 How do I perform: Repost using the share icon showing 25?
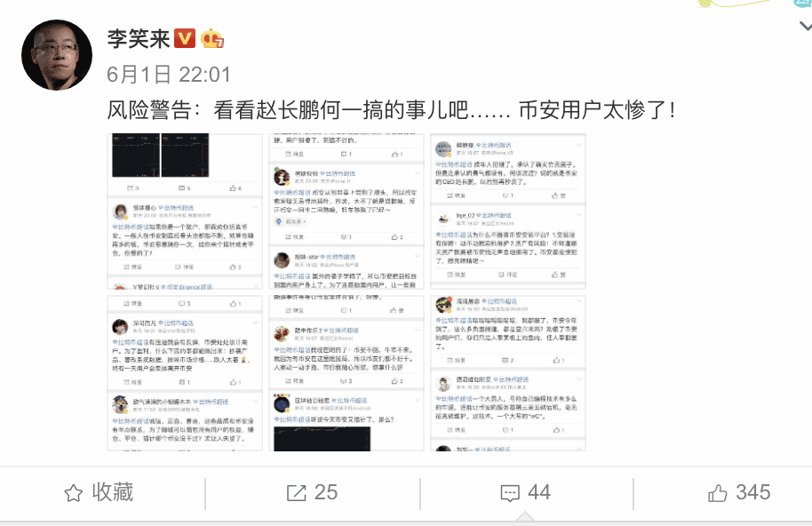click(x=296, y=493)
